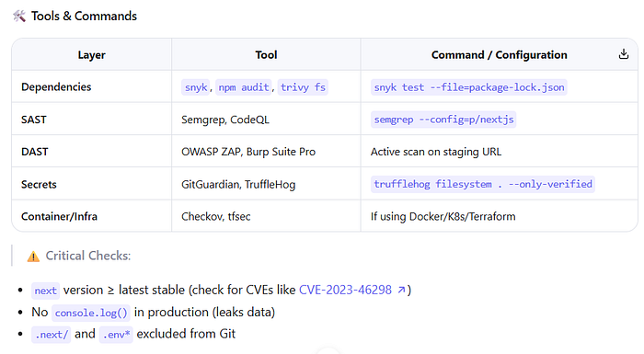Viewport: 644px width, 354px height.
Task: Click the .env* inline code chip
Action: (116, 335)
